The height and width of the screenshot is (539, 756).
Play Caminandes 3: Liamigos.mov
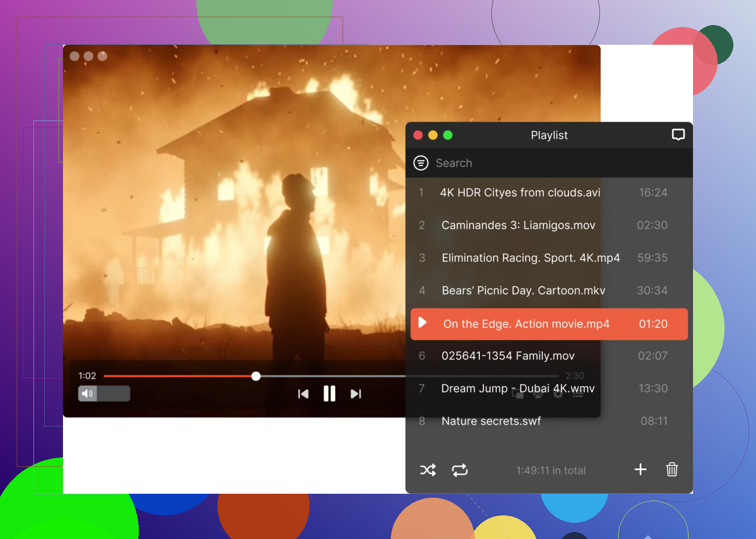click(518, 225)
